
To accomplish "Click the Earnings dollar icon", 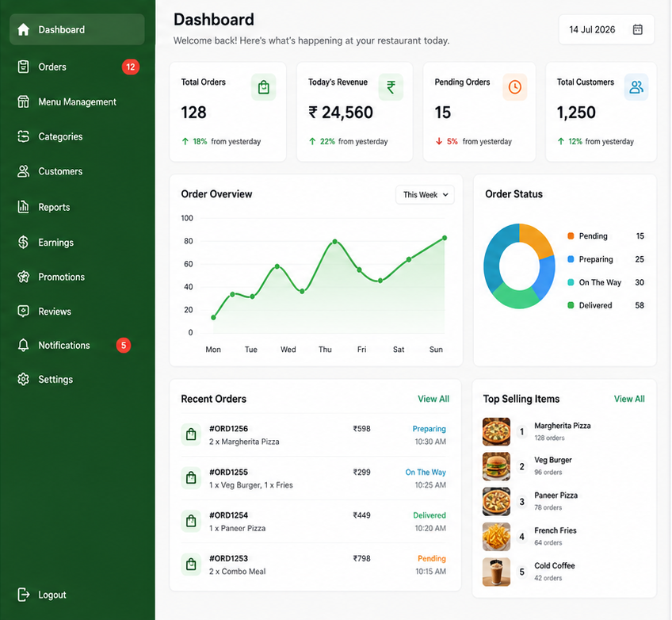I will 24,243.
